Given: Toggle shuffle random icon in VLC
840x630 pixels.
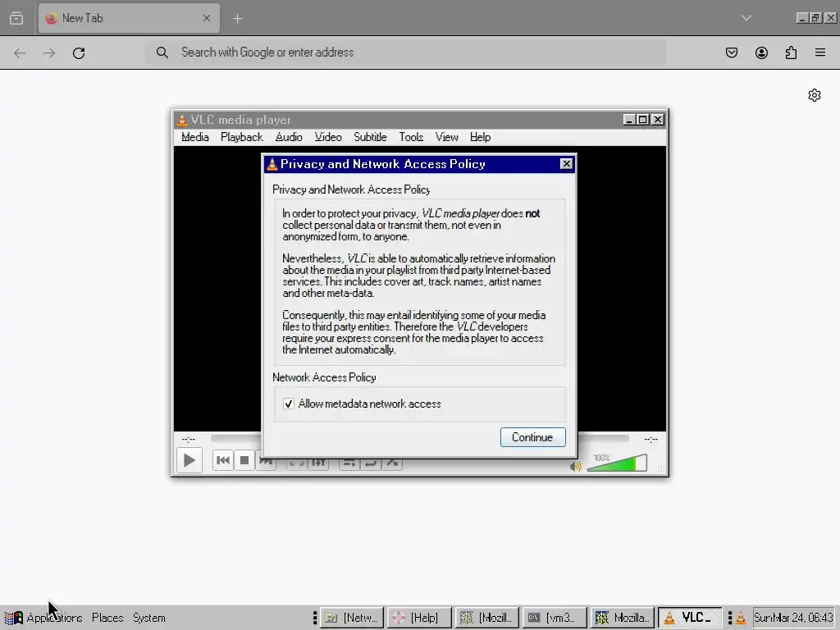Looking at the screenshot, I should point(392,463).
